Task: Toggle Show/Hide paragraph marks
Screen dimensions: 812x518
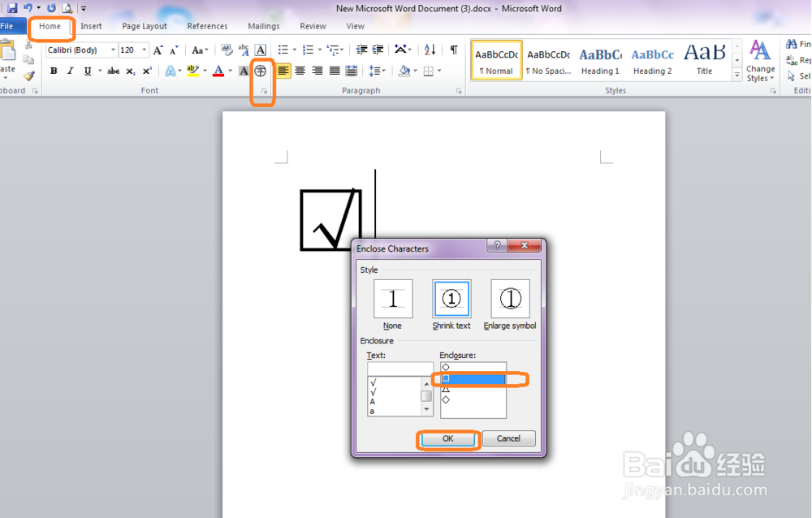Action: 454,50
